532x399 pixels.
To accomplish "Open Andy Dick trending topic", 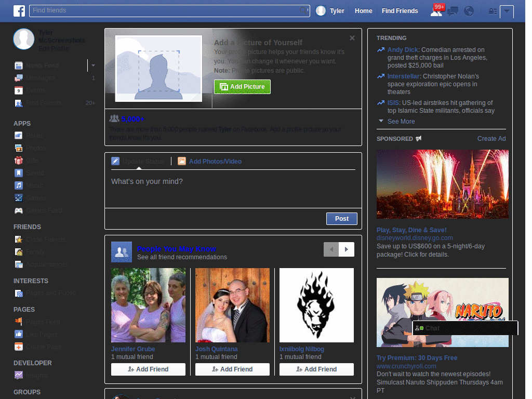I will (403, 50).
